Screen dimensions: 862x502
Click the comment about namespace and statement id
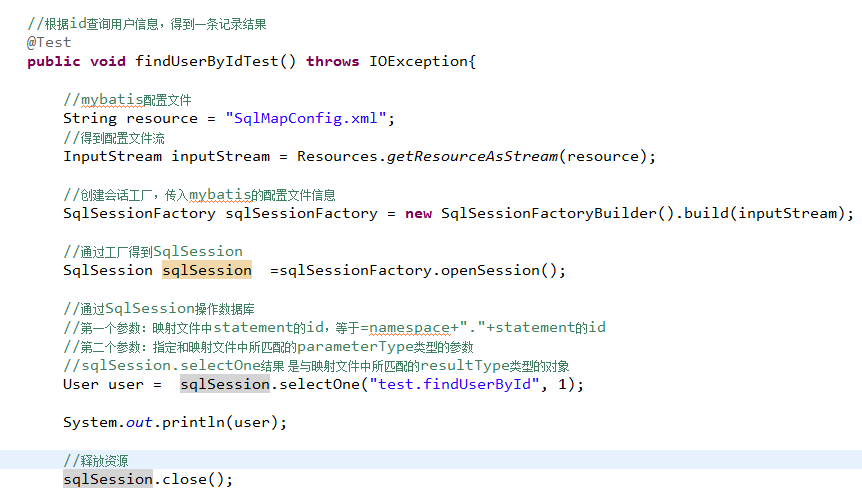334,328
